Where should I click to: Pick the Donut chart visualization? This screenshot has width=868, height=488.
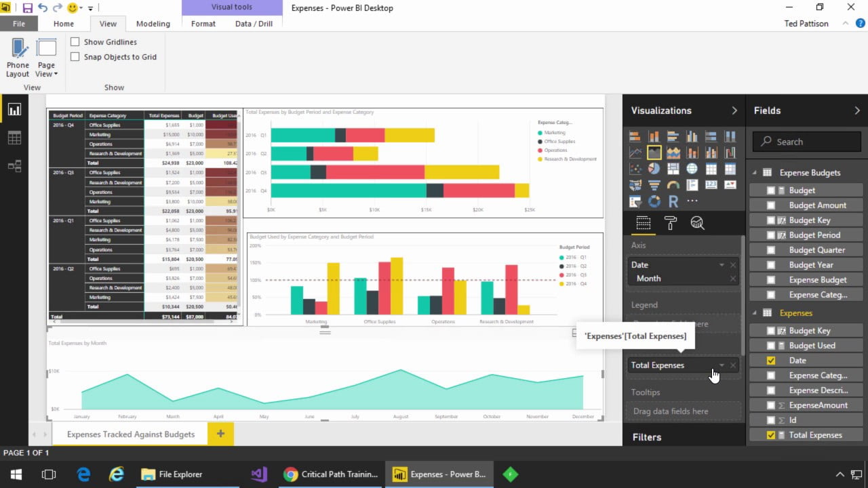click(654, 201)
